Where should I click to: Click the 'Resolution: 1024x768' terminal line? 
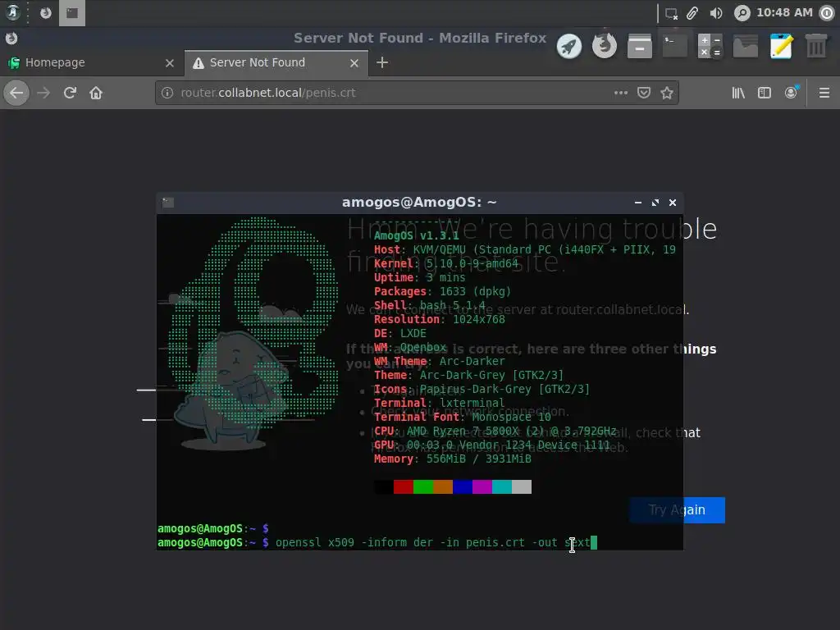pos(440,319)
